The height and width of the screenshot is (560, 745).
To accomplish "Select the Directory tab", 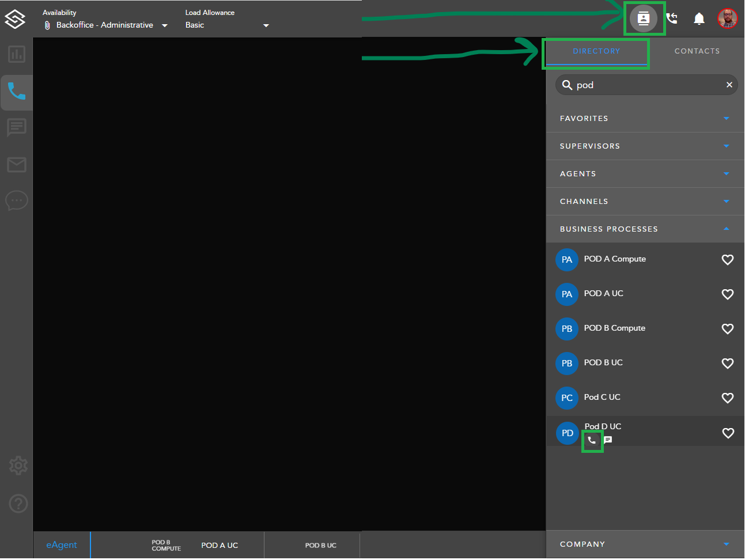I will click(x=596, y=51).
